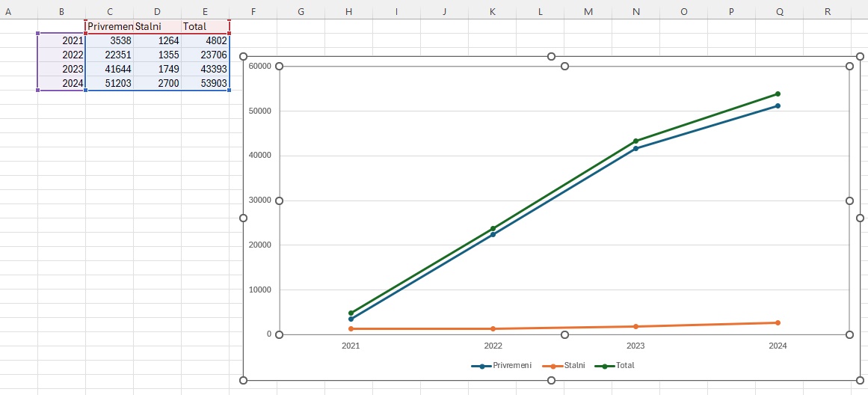Click the orange Stalni data point at 2024
This screenshot has height=395, width=868.
778,322
